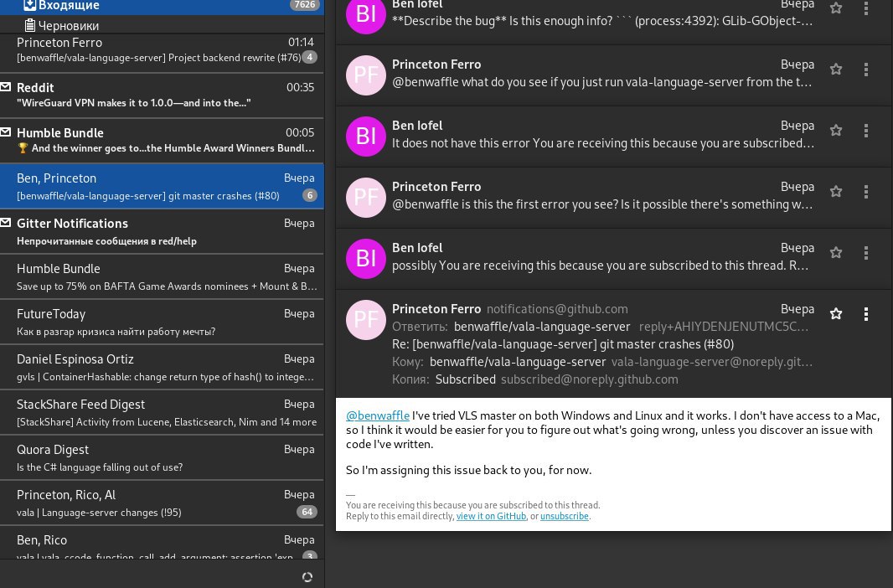Image resolution: width=893 pixels, height=588 pixels.
Task: Open the @benwaffle mention link
Action: tap(378, 415)
